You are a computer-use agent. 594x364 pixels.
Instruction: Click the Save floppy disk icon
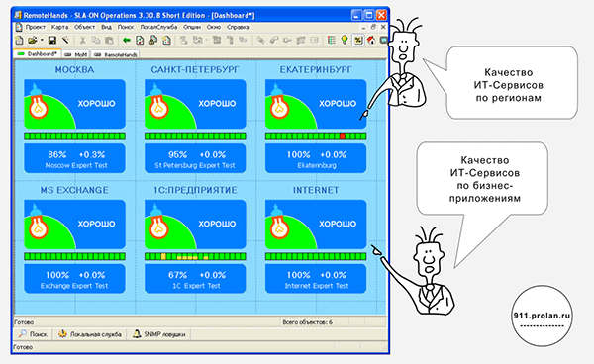(x=52, y=40)
